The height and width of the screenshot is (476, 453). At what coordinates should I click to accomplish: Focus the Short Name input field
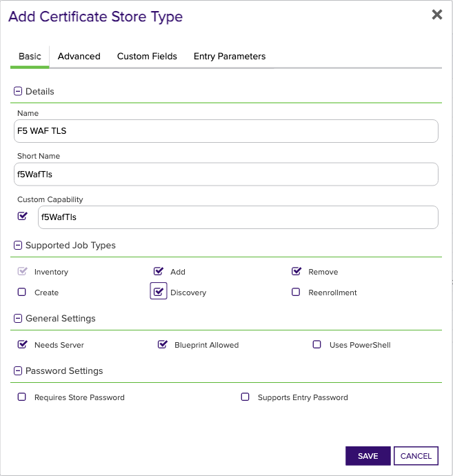(226, 175)
